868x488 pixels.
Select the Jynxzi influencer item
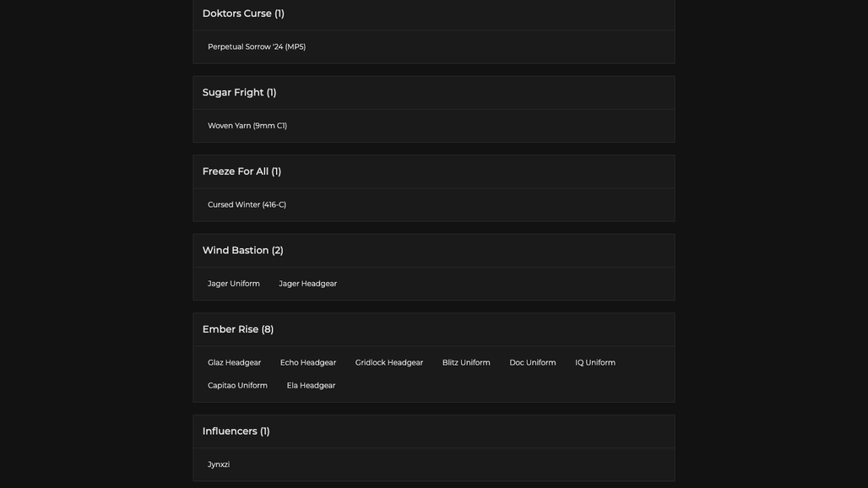tap(218, 464)
